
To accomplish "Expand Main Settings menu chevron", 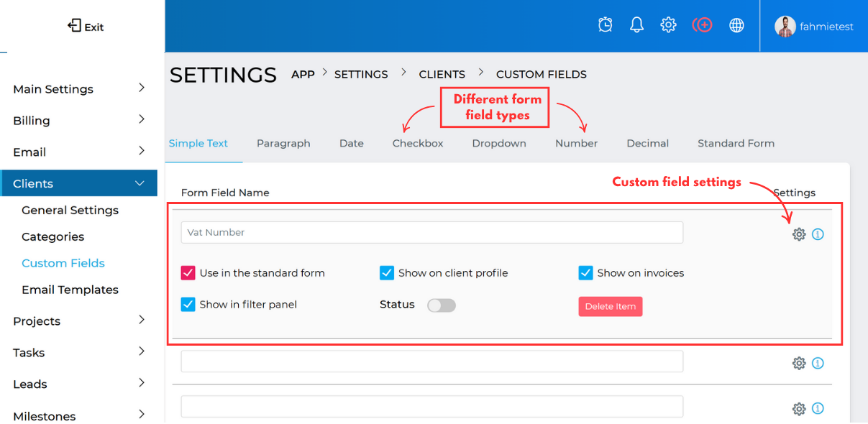I will 142,88.
